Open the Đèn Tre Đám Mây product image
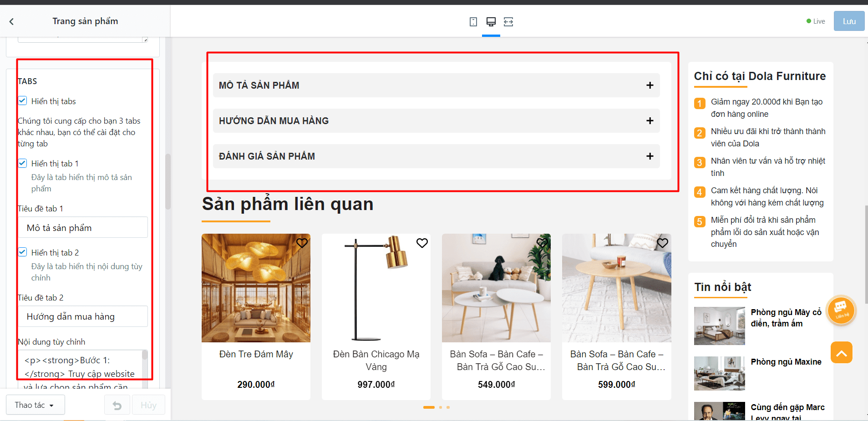Viewport: 868px width, 421px height. [x=256, y=288]
